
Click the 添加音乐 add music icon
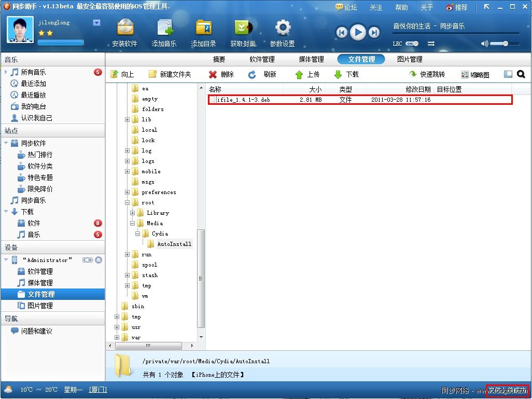tap(164, 28)
